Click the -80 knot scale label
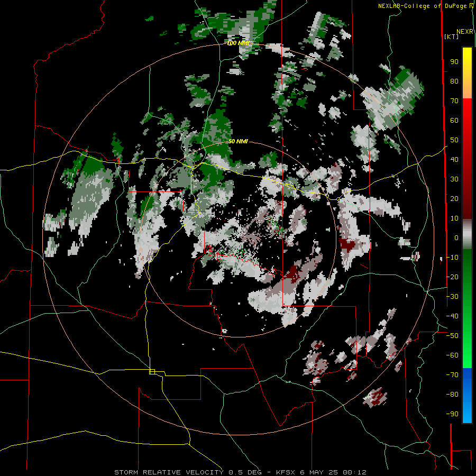 [x=452, y=395]
